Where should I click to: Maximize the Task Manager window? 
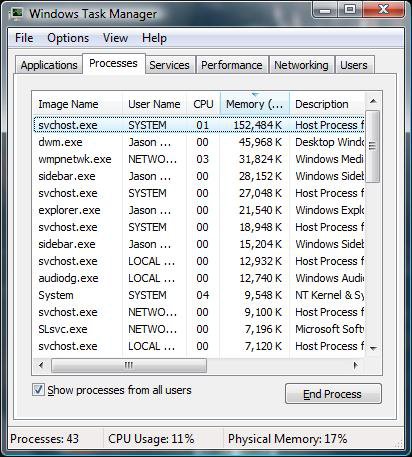click(349, 10)
